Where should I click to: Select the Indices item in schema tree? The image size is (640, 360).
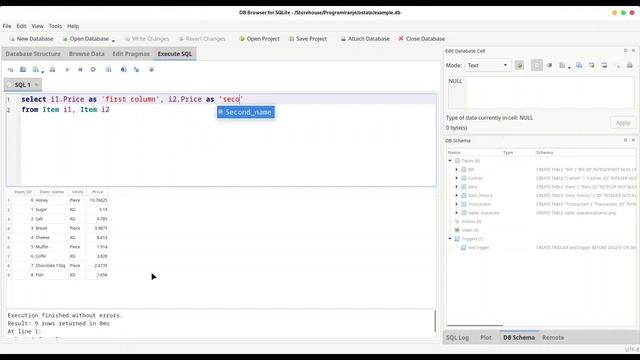pyautogui.click(x=471, y=222)
